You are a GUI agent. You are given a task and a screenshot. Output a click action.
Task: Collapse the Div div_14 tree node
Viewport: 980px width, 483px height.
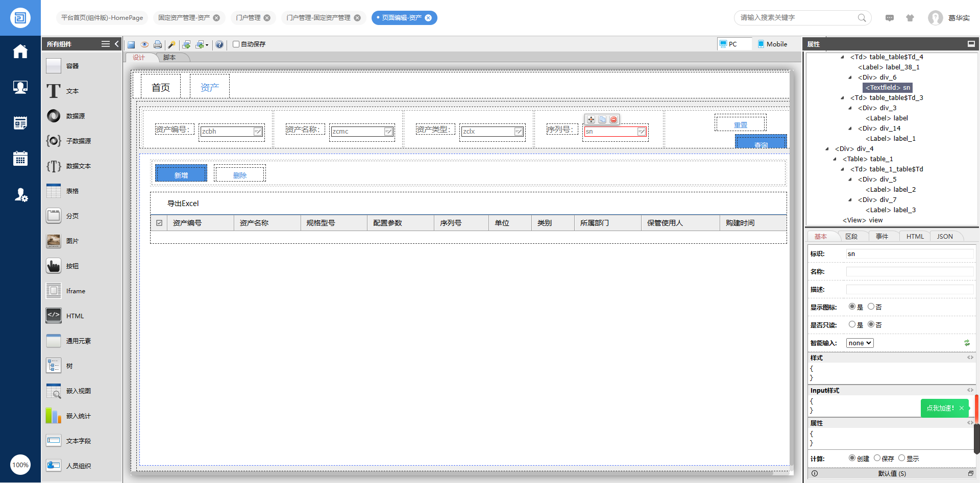[x=850, y=129]
